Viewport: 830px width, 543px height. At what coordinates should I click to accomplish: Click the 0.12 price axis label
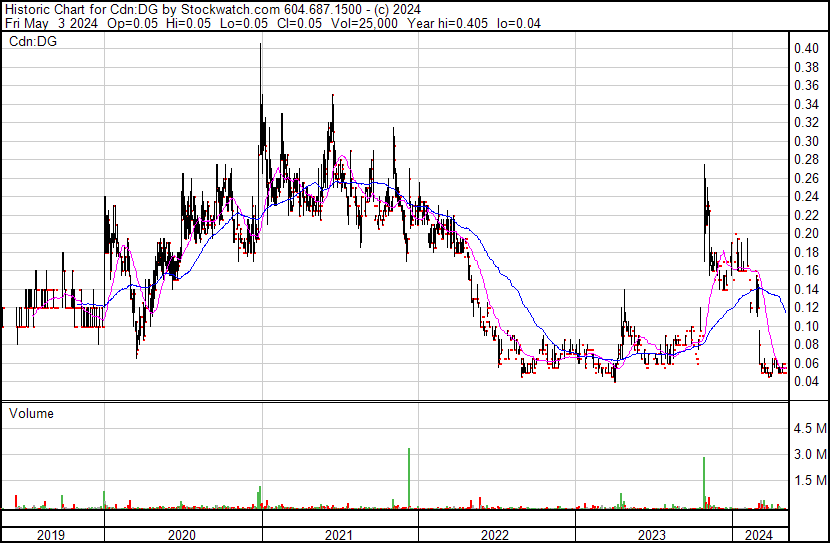click(806, 307)
